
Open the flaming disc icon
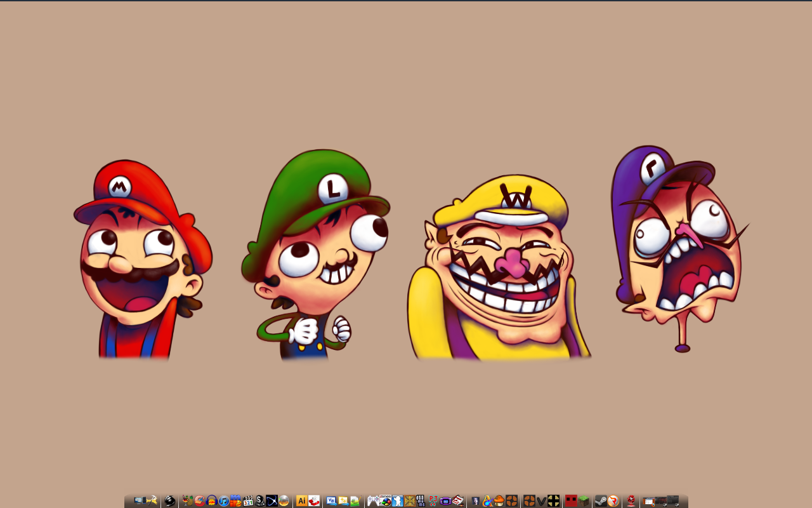pyautogui.click(x=284, y=500)
